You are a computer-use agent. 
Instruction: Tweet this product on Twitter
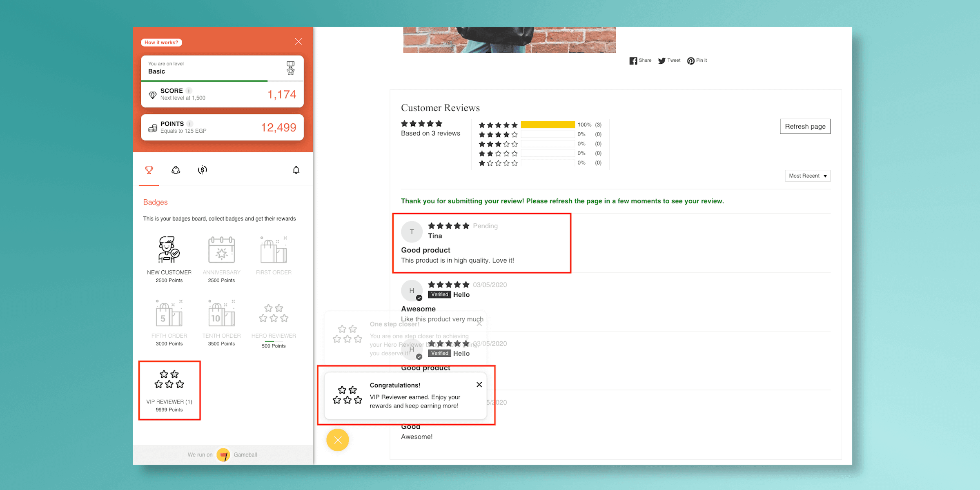[x=669, y=60]
